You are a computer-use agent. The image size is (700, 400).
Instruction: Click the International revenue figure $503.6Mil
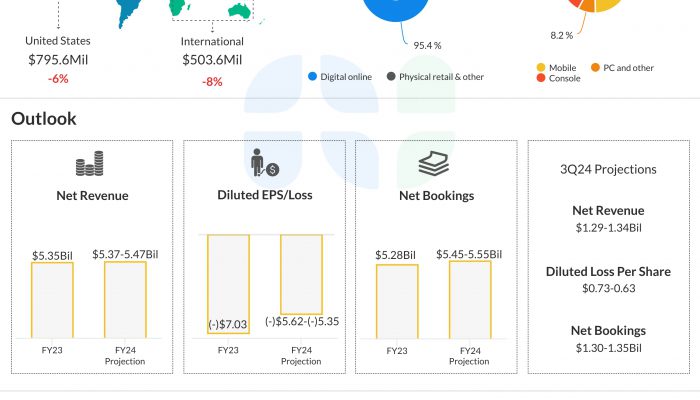pos(212,61)
